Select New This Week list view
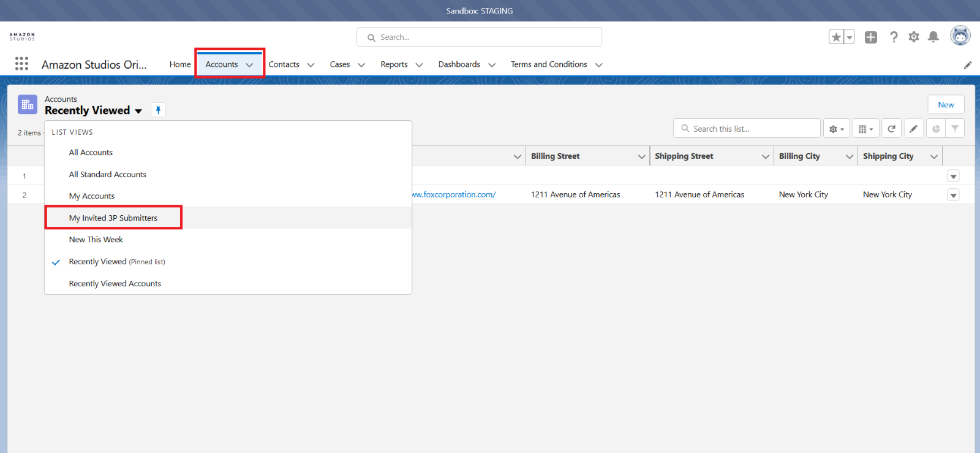This screenshot has height=453, width=980. [x=228, y=240]
